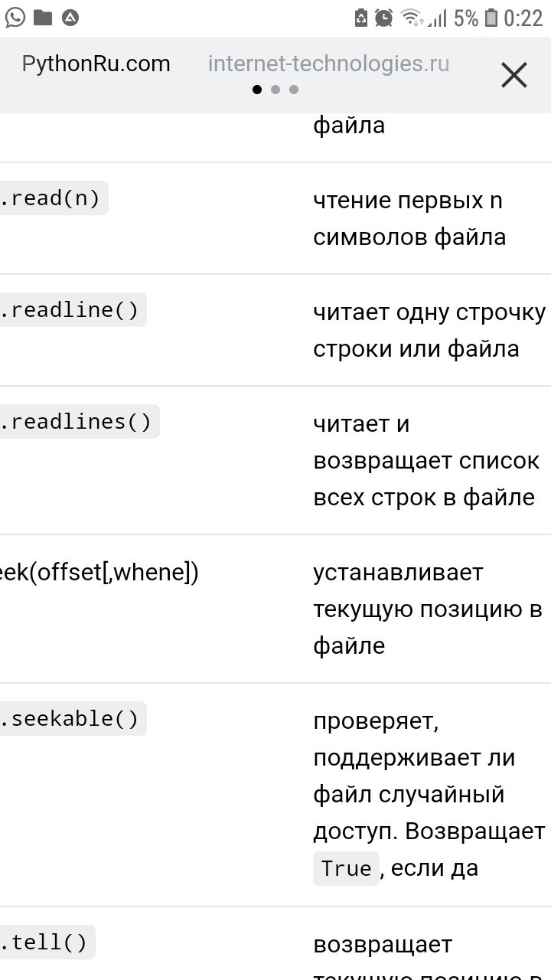
Task: Tap the .tell() code snippet
Action: pyautogui.click(x=44, y=942)
